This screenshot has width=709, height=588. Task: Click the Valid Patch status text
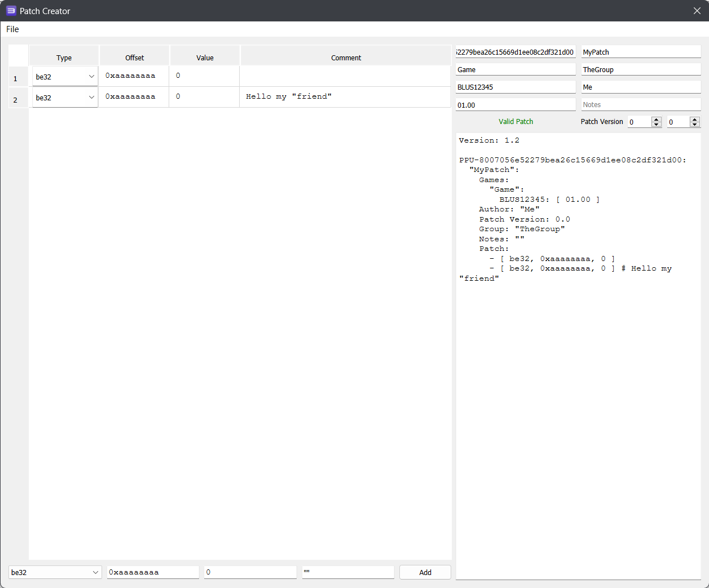coord(516,121)
